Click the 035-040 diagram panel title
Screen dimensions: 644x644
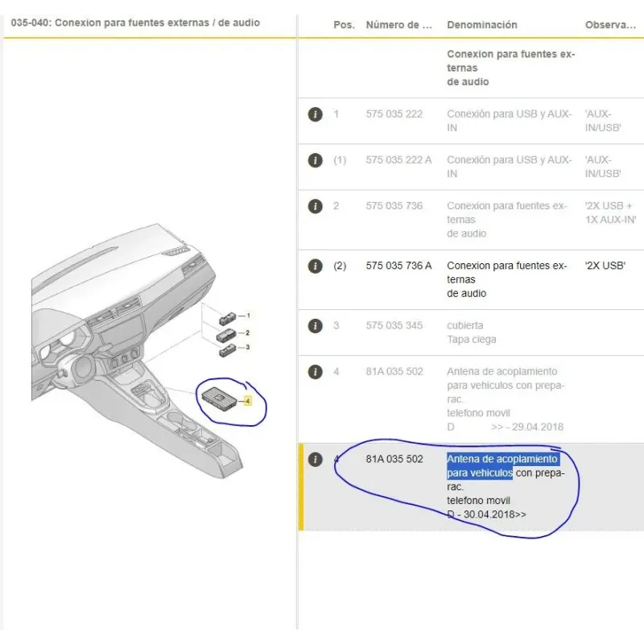pos(135,23)
